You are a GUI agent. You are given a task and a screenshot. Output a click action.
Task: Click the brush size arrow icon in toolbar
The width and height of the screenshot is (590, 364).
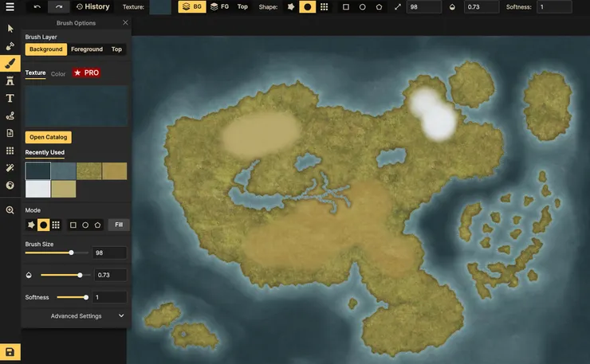pos(398,6)
